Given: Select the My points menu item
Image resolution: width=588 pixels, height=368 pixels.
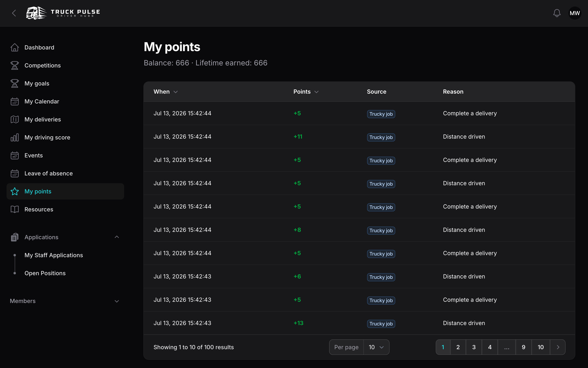Looking at the screenshot, I should pyautogui.click(x=65, y=192).
